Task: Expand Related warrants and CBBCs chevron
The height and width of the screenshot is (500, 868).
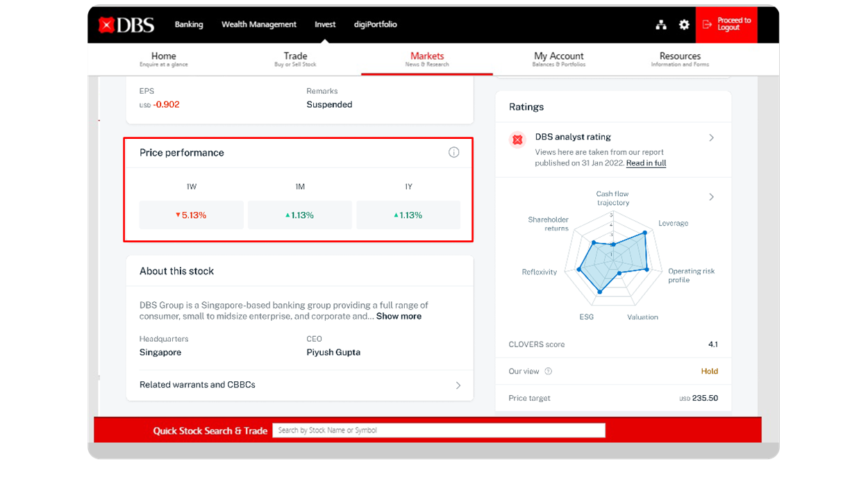Action: coord(458,385)
